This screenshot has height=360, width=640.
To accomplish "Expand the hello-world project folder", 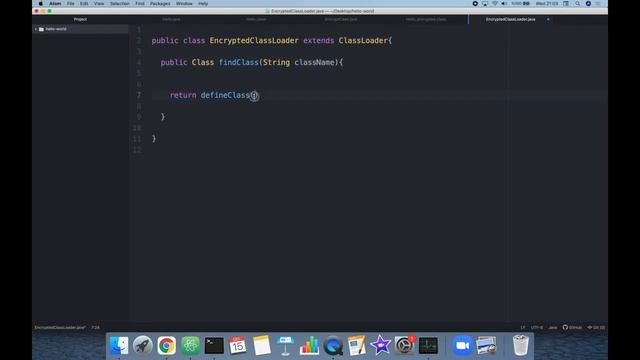I will pos(36,29).
